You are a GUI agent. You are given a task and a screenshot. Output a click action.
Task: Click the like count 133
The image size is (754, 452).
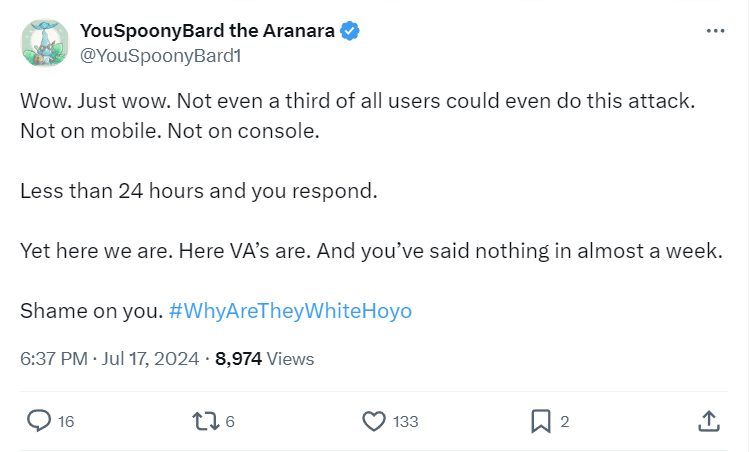405,422
